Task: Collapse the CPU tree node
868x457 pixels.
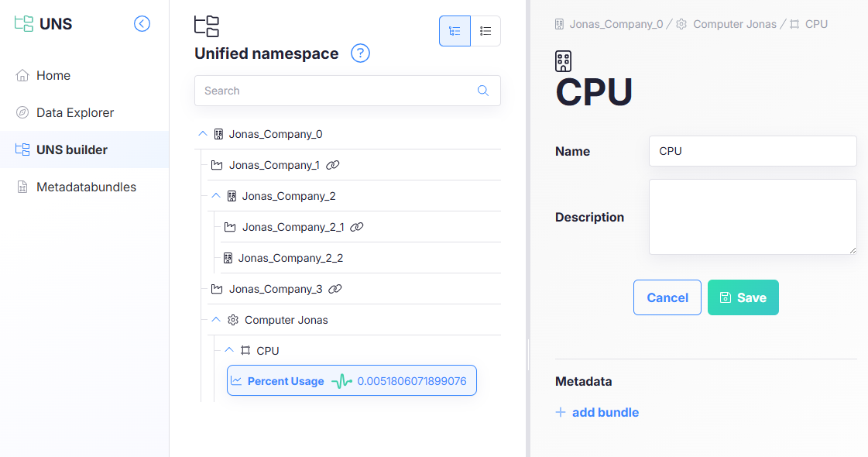Action: click(229, 351)
